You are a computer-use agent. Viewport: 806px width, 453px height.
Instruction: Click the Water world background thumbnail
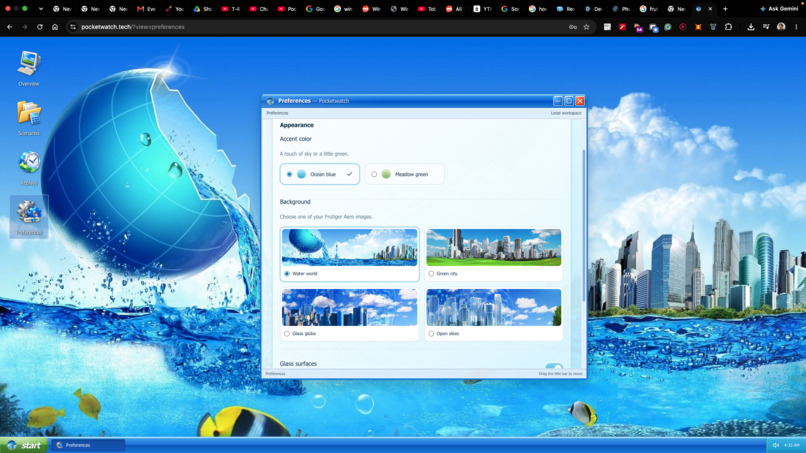[x=350, y=247]
